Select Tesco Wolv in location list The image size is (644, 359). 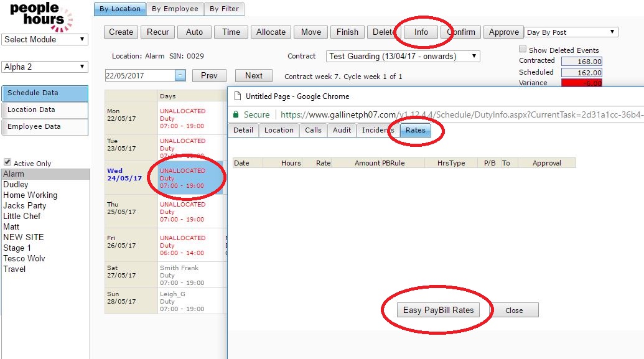point(24,258)
